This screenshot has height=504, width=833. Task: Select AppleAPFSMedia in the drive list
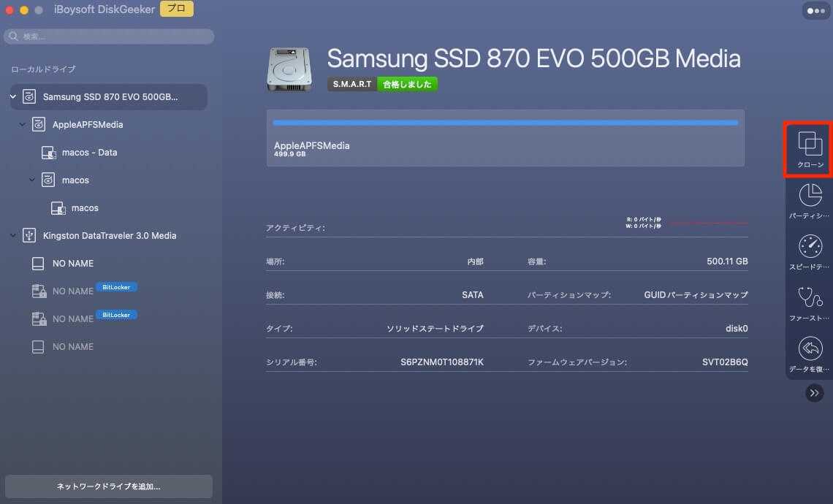[88, 125]
